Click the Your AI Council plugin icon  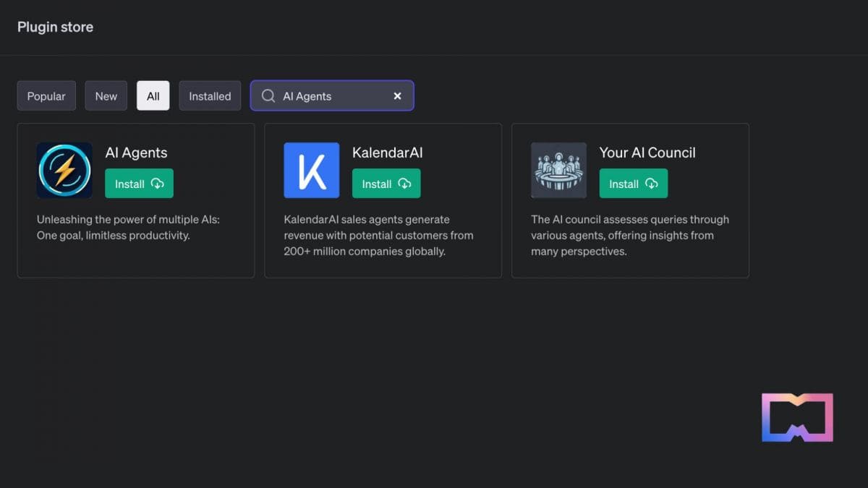558,170
